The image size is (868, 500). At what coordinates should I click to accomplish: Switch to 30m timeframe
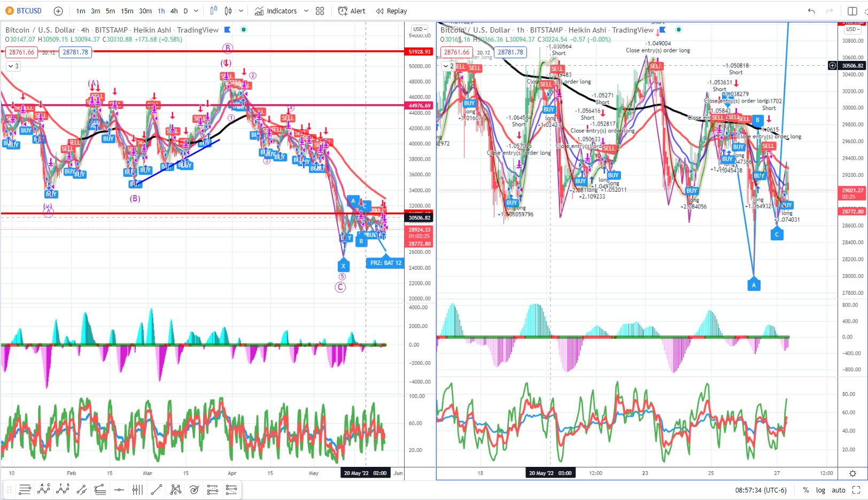tap(145, 11)
